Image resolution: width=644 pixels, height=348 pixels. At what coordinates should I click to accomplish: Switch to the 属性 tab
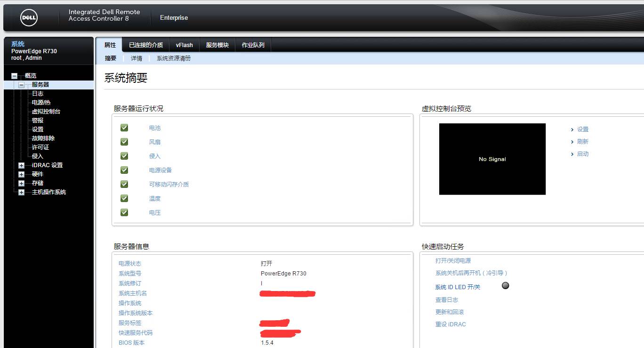(110, 45)
